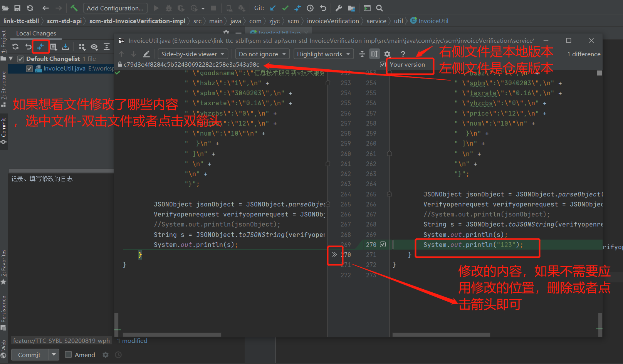Viewport: 623px width, 364px height.
Task: Click the Git Commit green checkmark
Action: (285, 8)
